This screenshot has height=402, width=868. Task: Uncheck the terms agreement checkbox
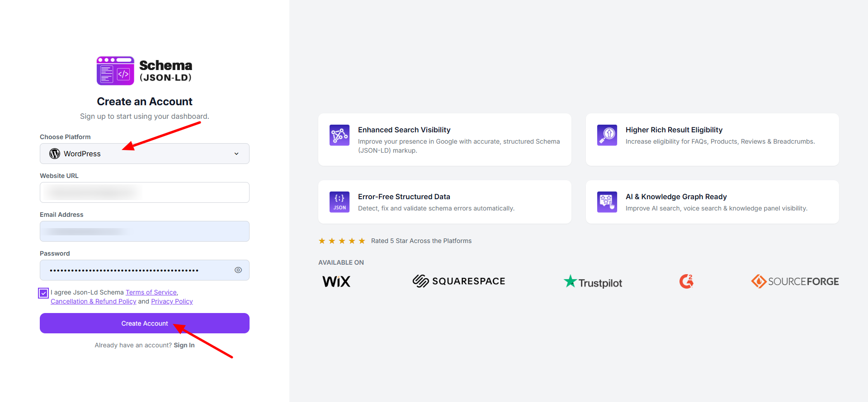click(x=43, y=293)
